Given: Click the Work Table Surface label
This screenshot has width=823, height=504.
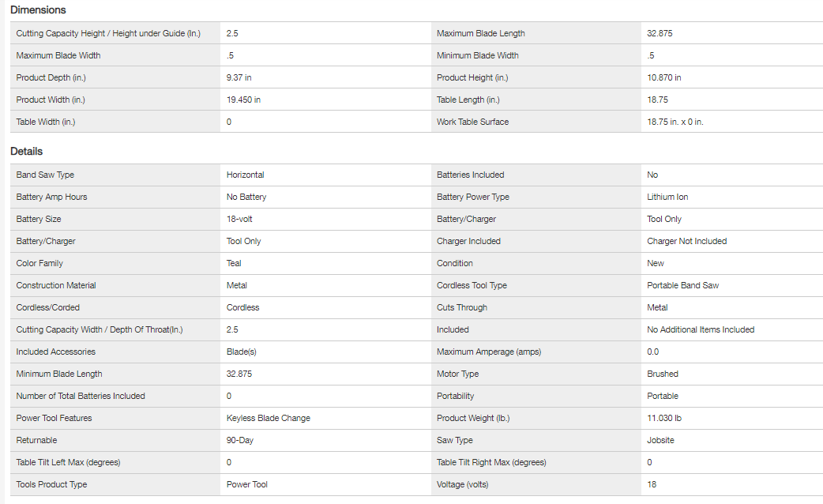Looking at the screenshot, I should pyautogui.click(x=472, y=122).
